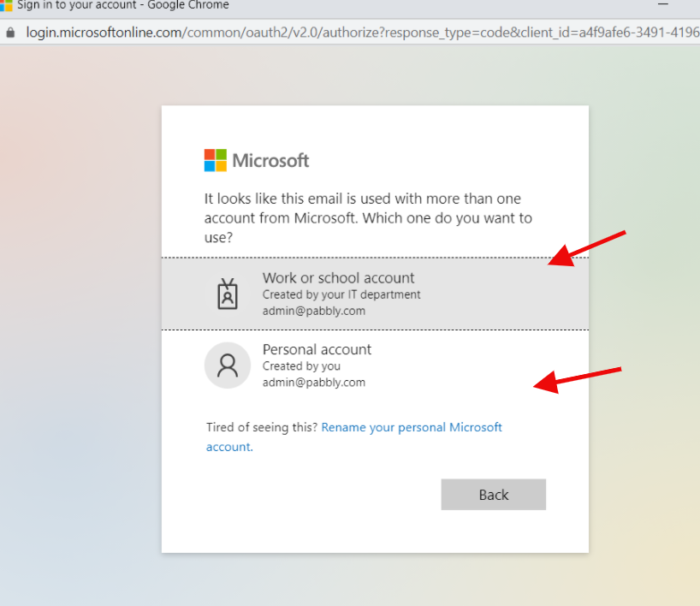The image size is (700, 606).
Task: Click the Microsoft logo in the sign-in card
Action: [x=257, y=160]
